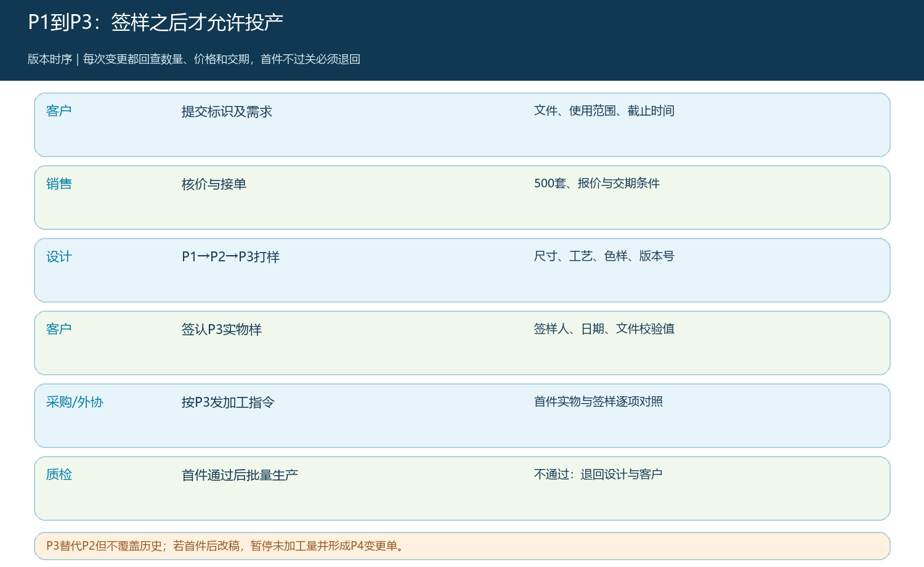Click the title 'P1到P3：签样之后才允许投产'
The image size is (924, 567).
pos(155,22)
